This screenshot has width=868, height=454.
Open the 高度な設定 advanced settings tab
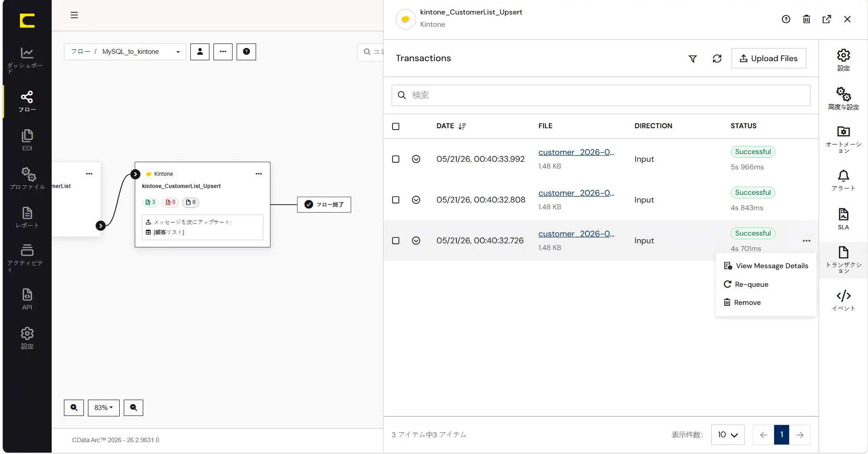coord(844,99)
